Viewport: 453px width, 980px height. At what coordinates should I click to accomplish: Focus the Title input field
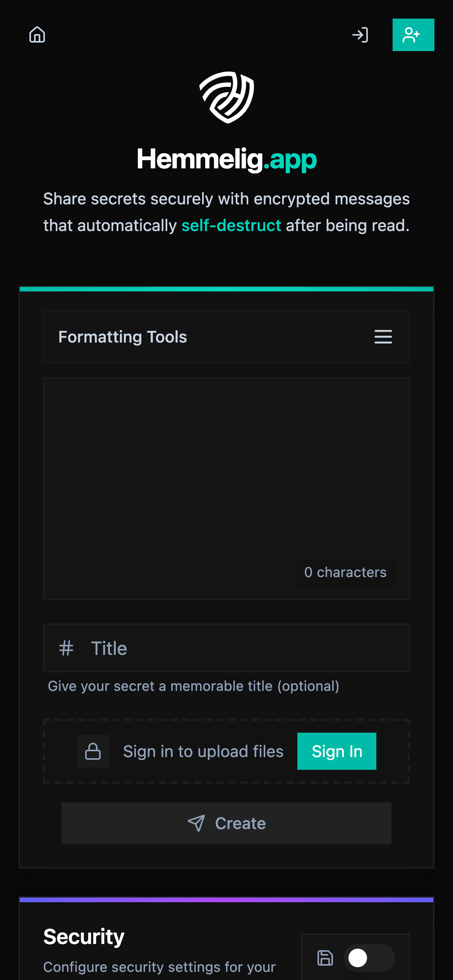click(248, 648)
